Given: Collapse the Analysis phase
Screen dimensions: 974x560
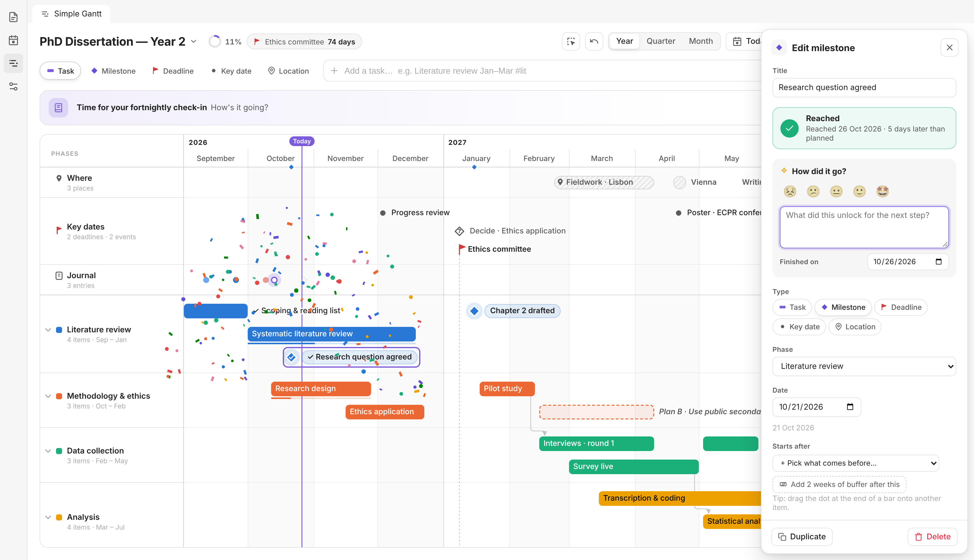Looking at the screenshot, I should [48, 517].
